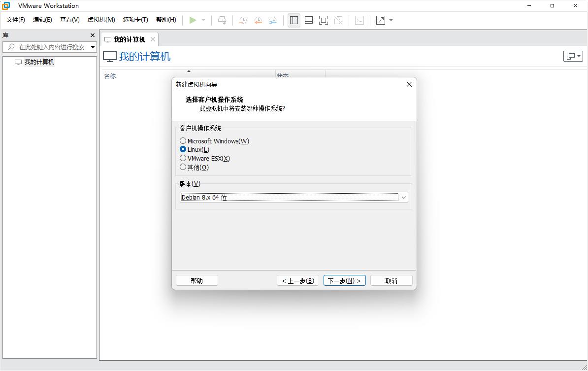Viewport: 588px width, 371px height.
Task: Open the 文件(F) menu
Action: [x=15, y=20]
